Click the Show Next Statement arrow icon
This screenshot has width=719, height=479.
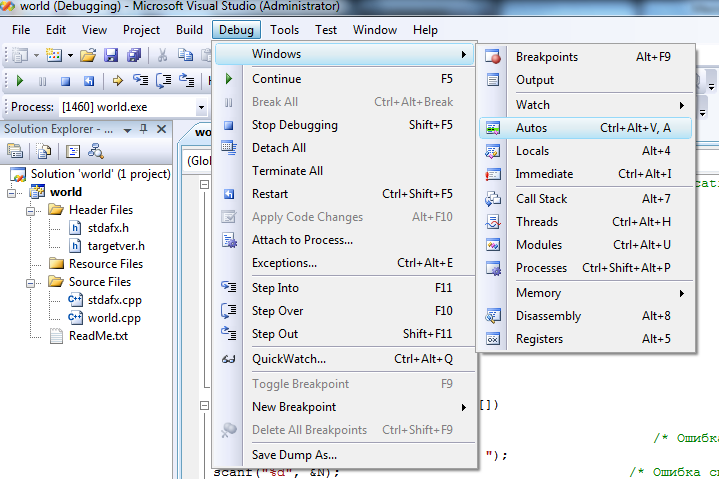point(118,81)
